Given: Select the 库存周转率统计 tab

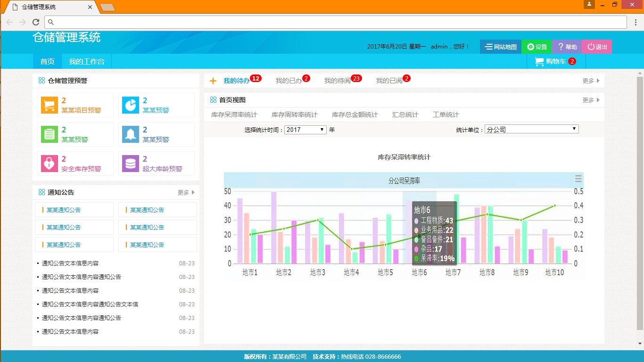Looking at the screenshot, I should (294, 115).
